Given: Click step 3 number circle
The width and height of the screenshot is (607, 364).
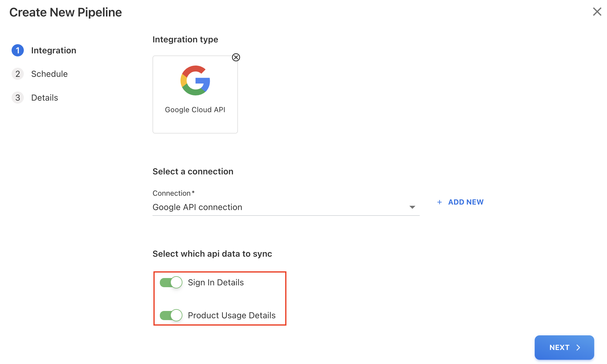Looking at the screenshot, I should tap(18, 98).
